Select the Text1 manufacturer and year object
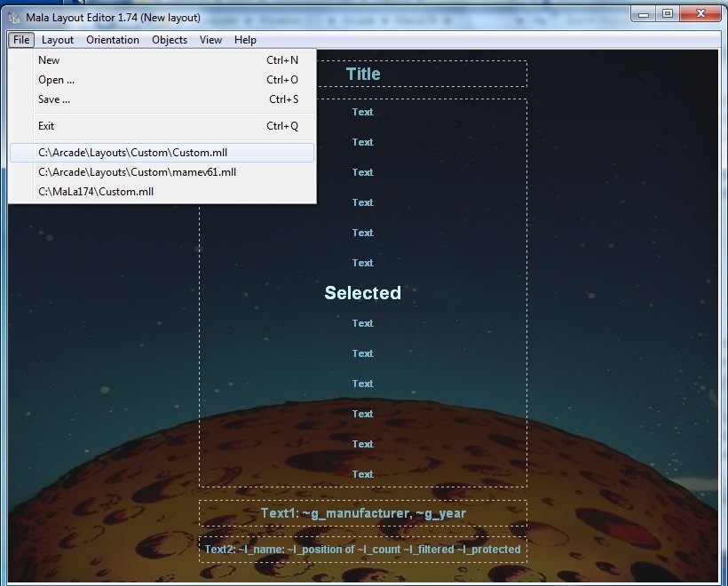 [x=363, y=513]
